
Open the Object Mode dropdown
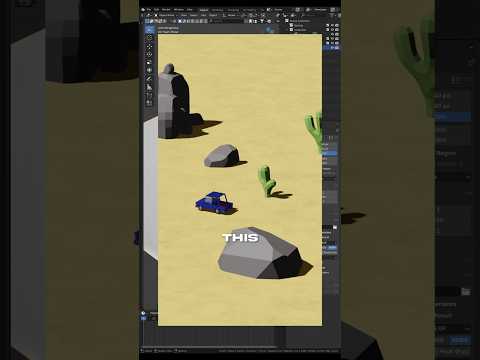click(165, 15)
